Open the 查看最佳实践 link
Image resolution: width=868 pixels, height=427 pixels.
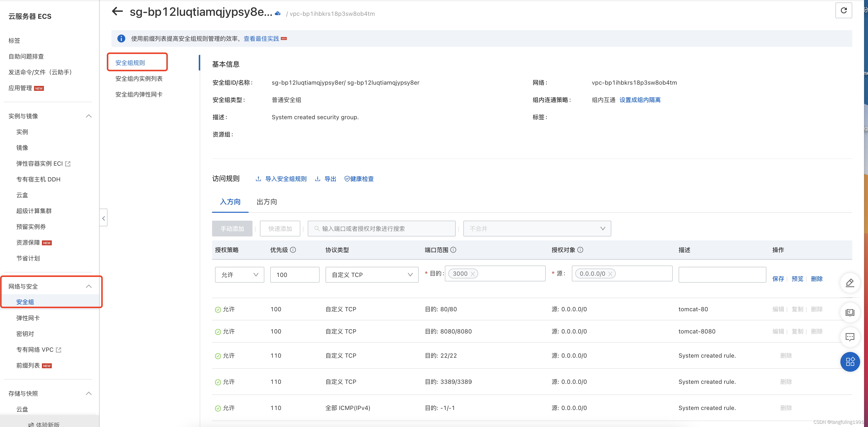[x=261, y=39]
